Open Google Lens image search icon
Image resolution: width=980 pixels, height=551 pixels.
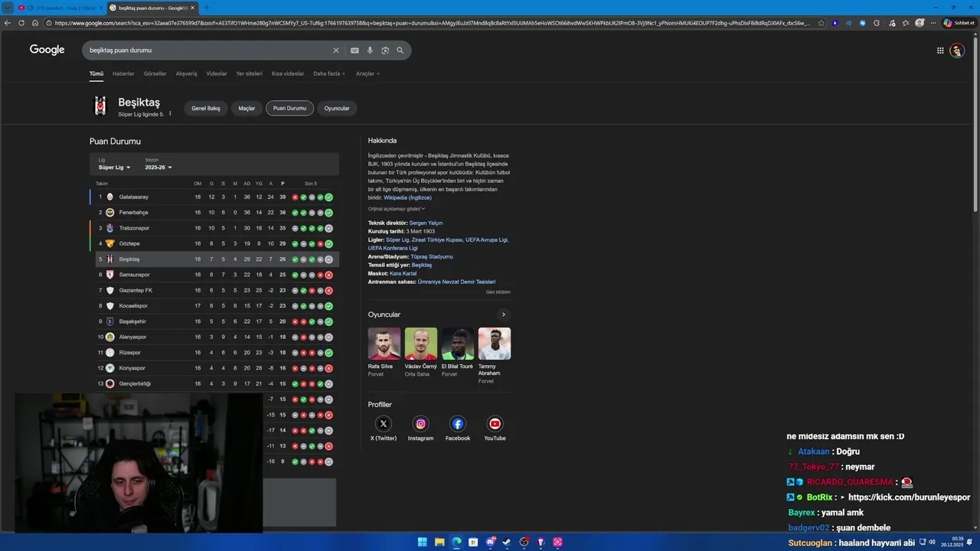point(385,51)
